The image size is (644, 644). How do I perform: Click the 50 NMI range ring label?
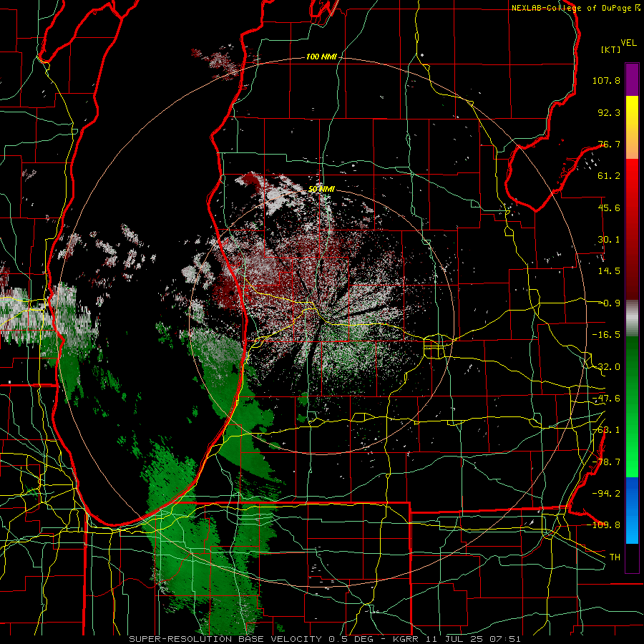321,189
